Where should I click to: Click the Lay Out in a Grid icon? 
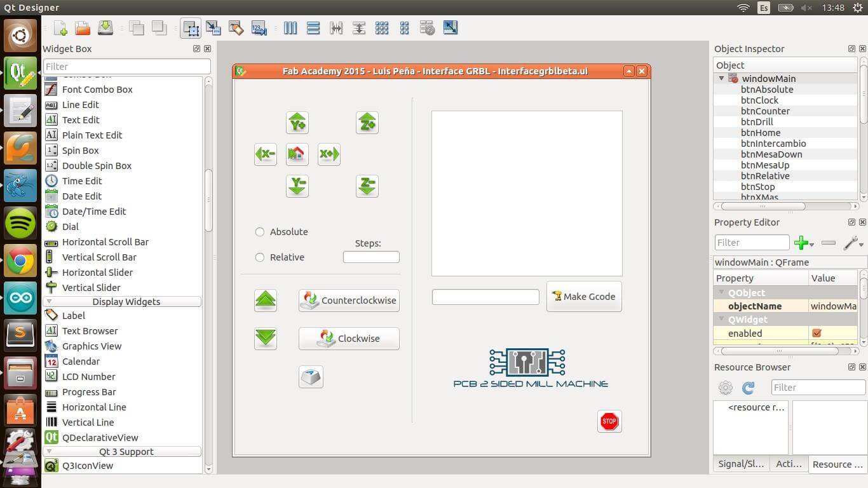pos(382,28)
